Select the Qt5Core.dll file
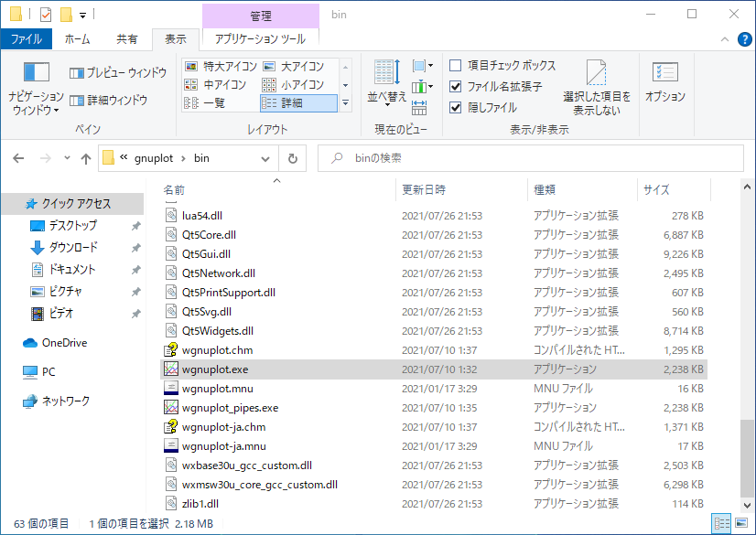This screenshot has width=756, height=535. (434, 235)
